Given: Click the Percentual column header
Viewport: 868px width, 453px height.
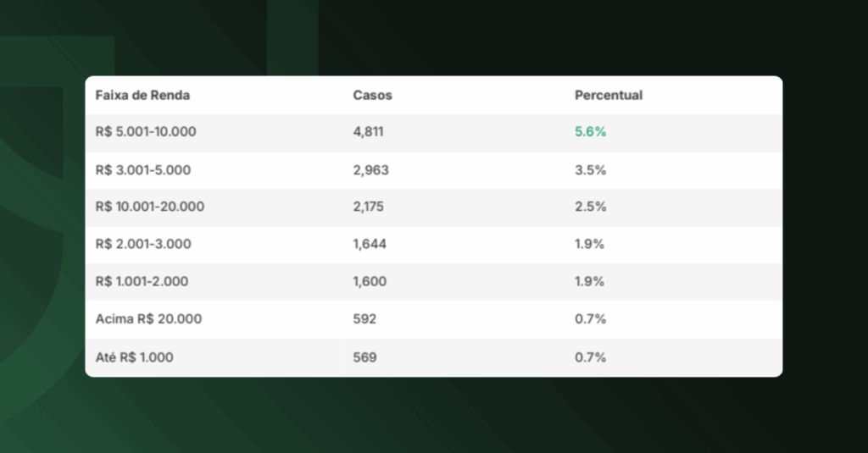Looking at the screenshot, I should click(609, 96).
